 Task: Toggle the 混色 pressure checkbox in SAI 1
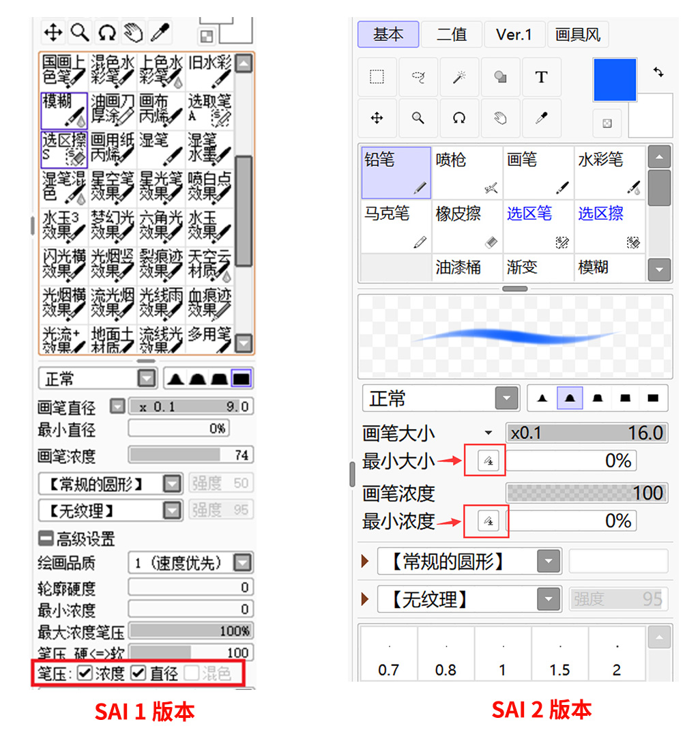[192, 673]
